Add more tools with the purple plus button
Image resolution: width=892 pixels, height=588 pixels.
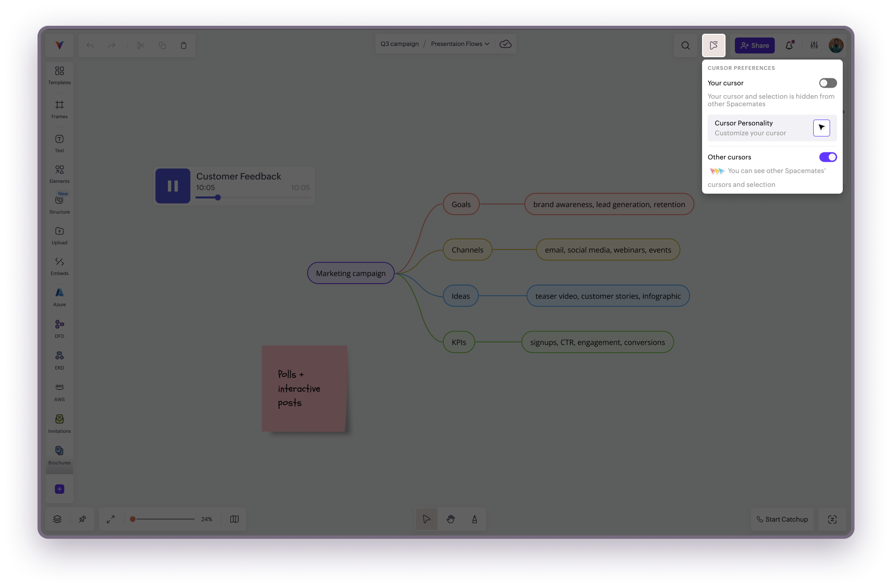[60, 489]
